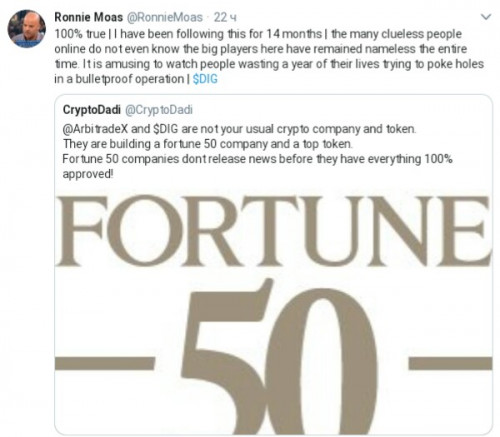Click the Ronnie Moas display name
The image size is (500, 437).
(88, 17)
